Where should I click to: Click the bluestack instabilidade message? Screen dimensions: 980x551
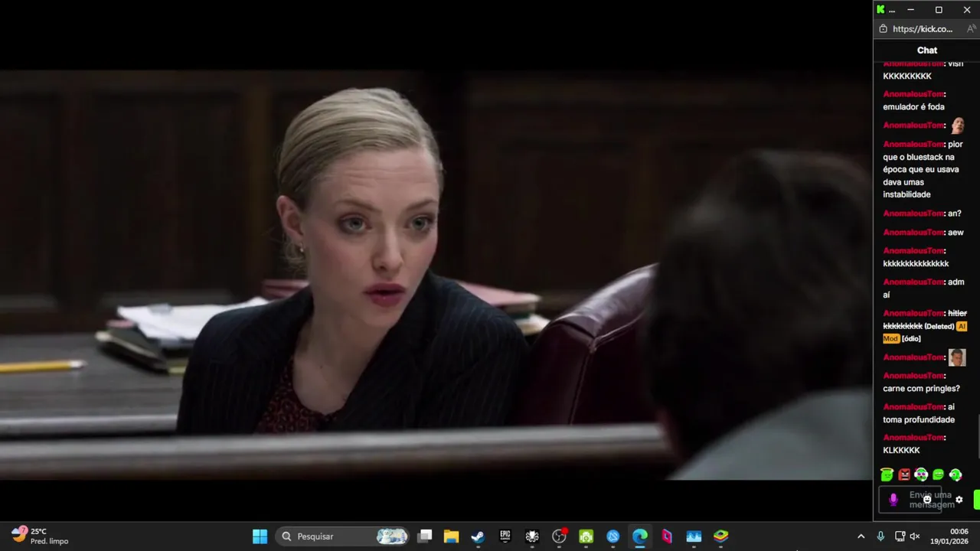922,169
